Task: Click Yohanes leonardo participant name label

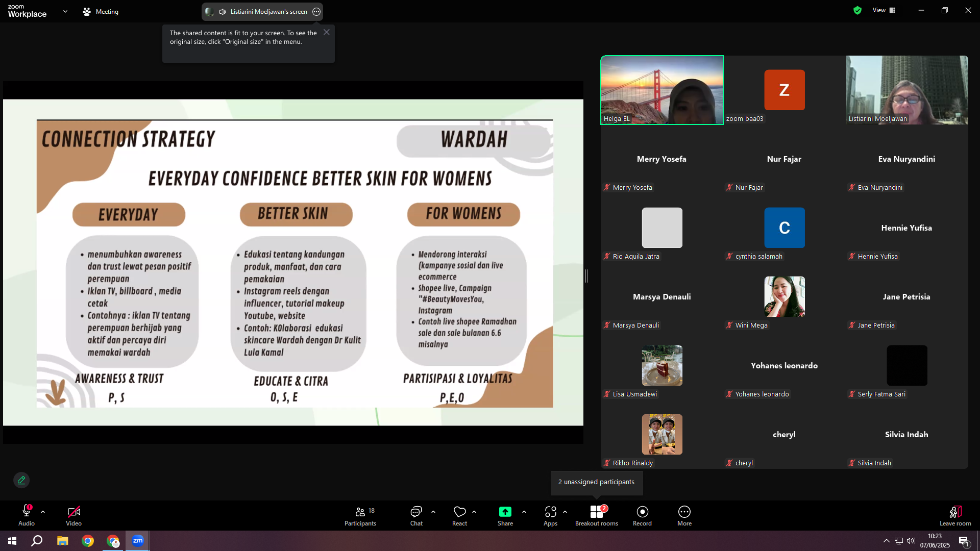Action: click(762, 394)
